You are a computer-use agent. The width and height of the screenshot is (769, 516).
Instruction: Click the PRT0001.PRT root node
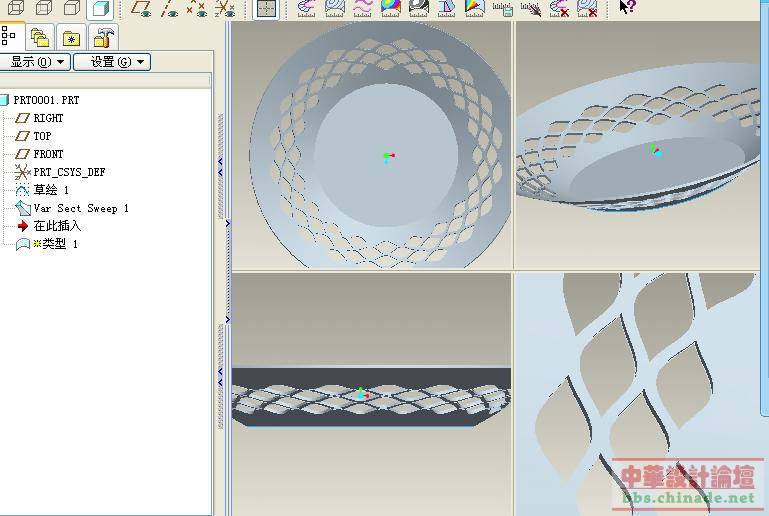click(45, 100)
